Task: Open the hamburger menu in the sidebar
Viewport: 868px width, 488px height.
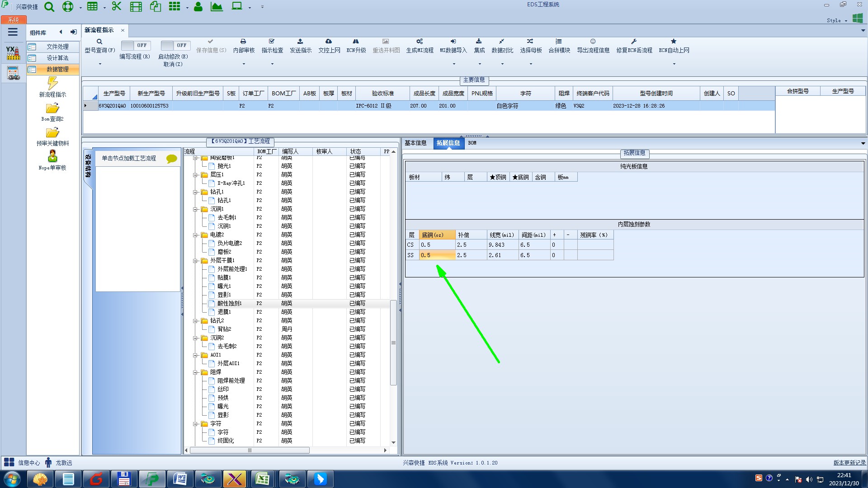Action: pos(13,32)
